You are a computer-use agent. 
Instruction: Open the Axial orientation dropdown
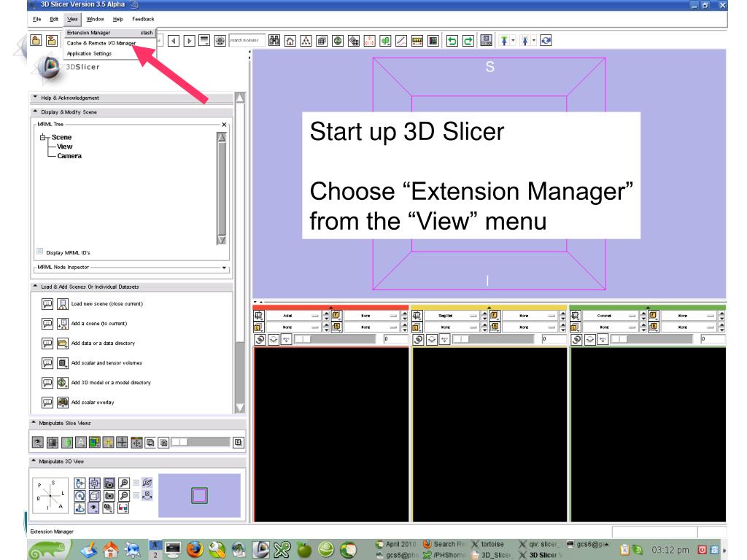click(x=293, y=316)
